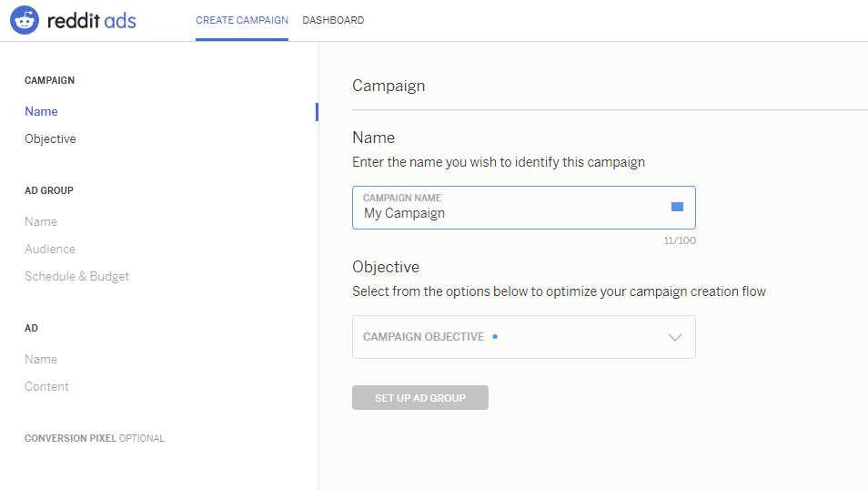Screen dimensions: 868x490
Task: Click the Campaign Name input field
Action: (524, 208)
